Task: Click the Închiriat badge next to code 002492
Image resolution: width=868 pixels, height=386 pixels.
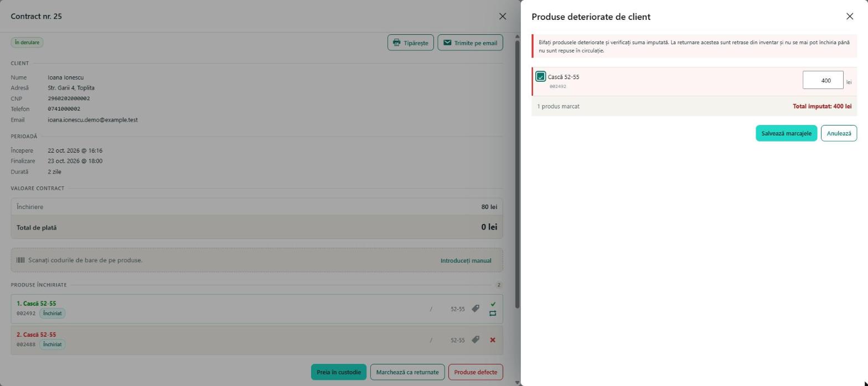Action: tap(53, 314)
